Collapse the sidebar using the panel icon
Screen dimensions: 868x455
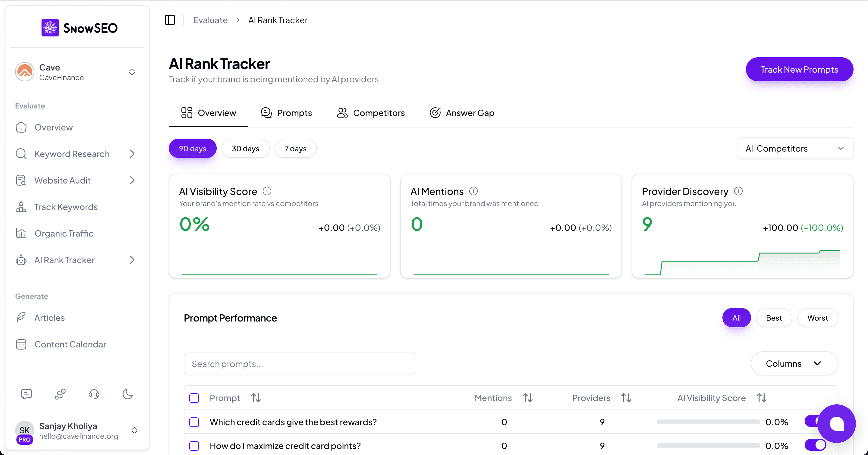click(x=170, y=20)
